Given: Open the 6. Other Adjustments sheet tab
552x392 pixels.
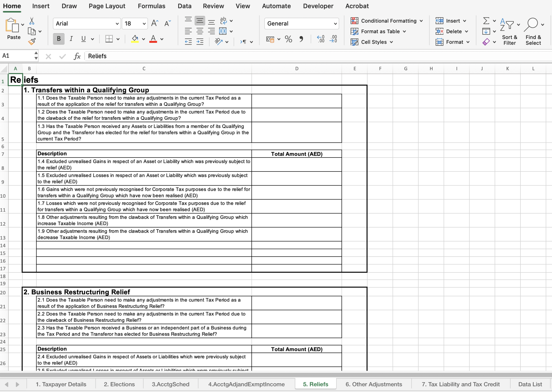Looking at the screenshot, I should 374,384.
